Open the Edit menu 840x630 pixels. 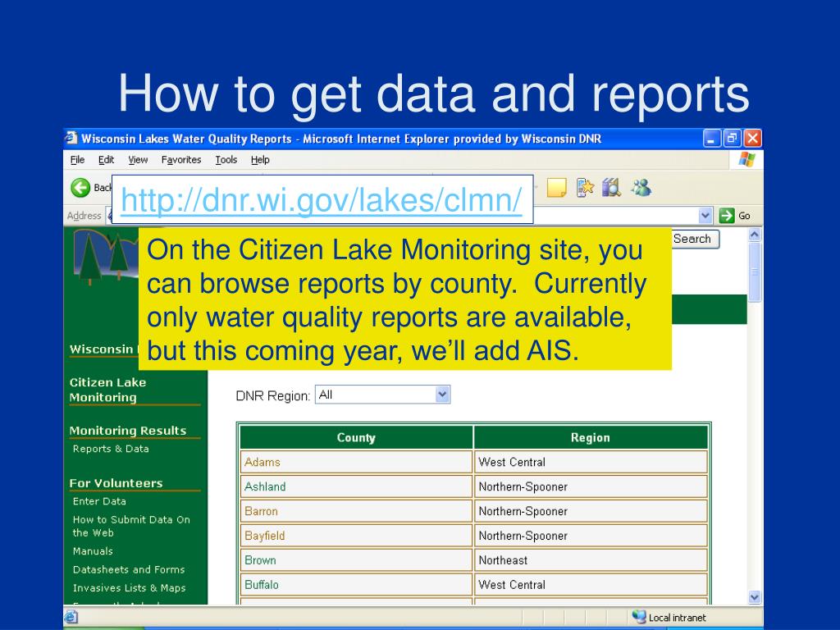(106, 160)
